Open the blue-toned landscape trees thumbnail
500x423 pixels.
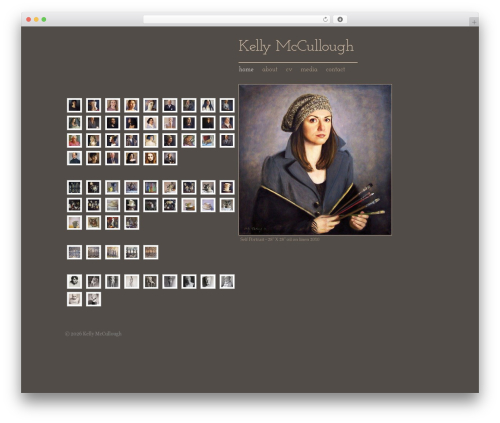click(74, 252)
